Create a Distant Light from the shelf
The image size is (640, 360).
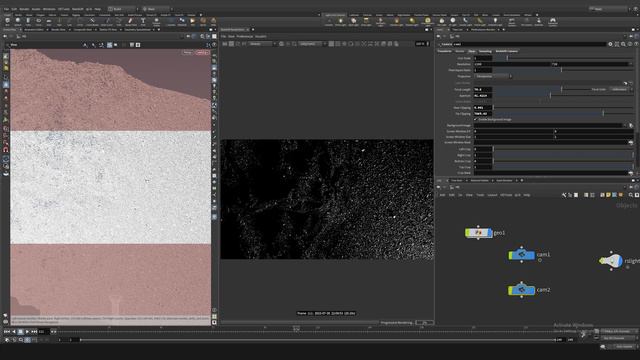(412, 22)
